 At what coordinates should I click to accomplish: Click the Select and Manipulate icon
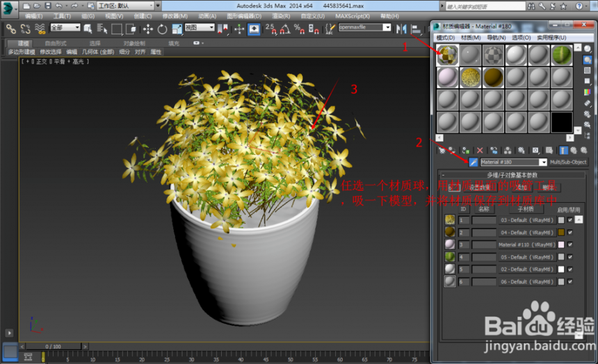[239, 29]
